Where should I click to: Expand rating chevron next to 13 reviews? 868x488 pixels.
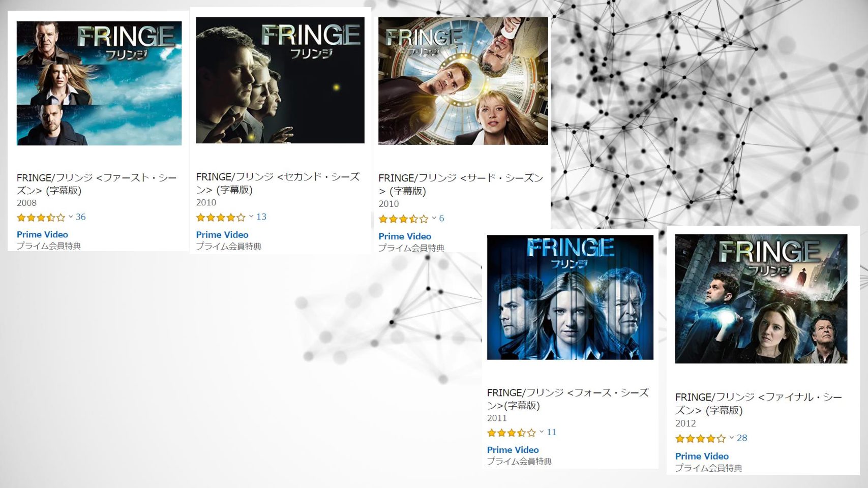click(251, 217)
